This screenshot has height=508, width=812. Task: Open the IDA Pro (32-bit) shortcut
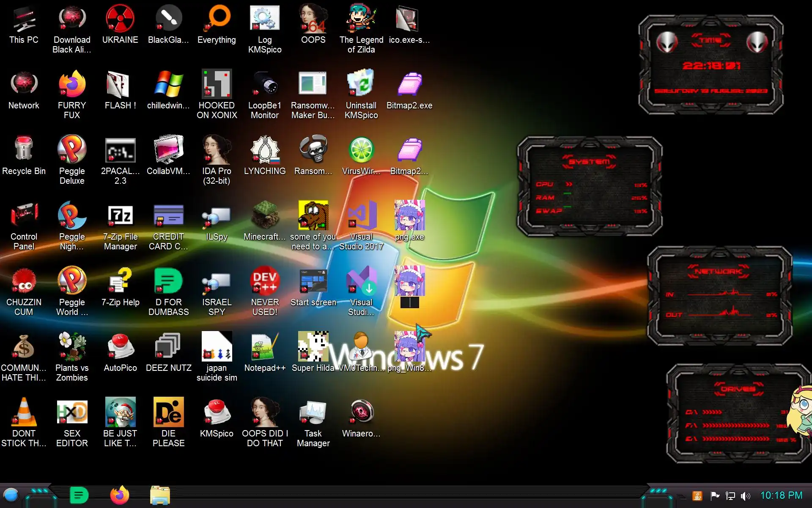tap(217, 149)
